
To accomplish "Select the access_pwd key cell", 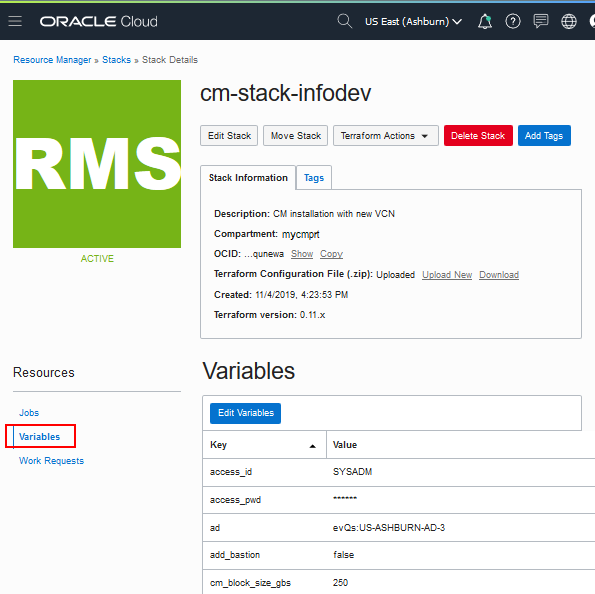I will (x=235, y=500).
